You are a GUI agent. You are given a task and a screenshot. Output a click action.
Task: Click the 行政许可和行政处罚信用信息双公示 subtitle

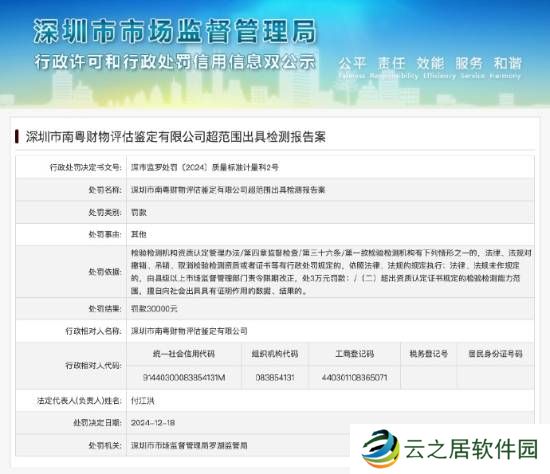pos(175,62)
